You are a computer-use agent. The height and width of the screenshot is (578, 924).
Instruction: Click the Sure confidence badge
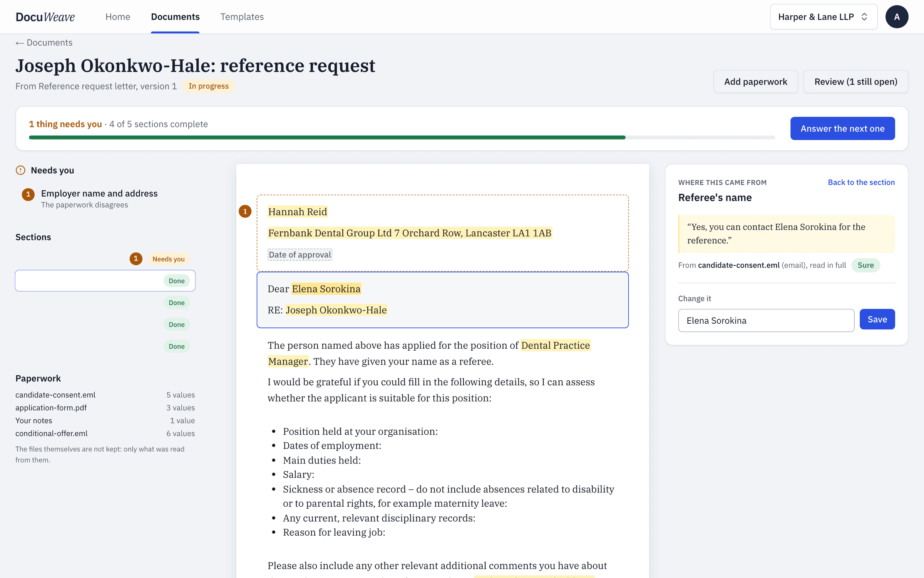pyautogui.click(x=865, y=265)
